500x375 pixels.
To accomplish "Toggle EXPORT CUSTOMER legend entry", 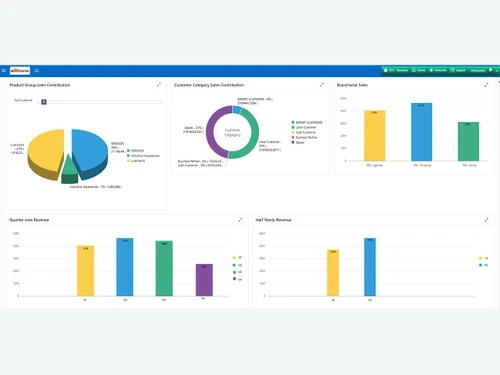I will coord(307,122).
